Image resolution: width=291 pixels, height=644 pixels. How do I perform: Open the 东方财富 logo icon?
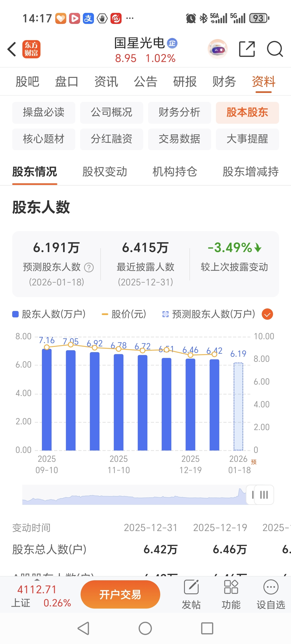point(31,49)
